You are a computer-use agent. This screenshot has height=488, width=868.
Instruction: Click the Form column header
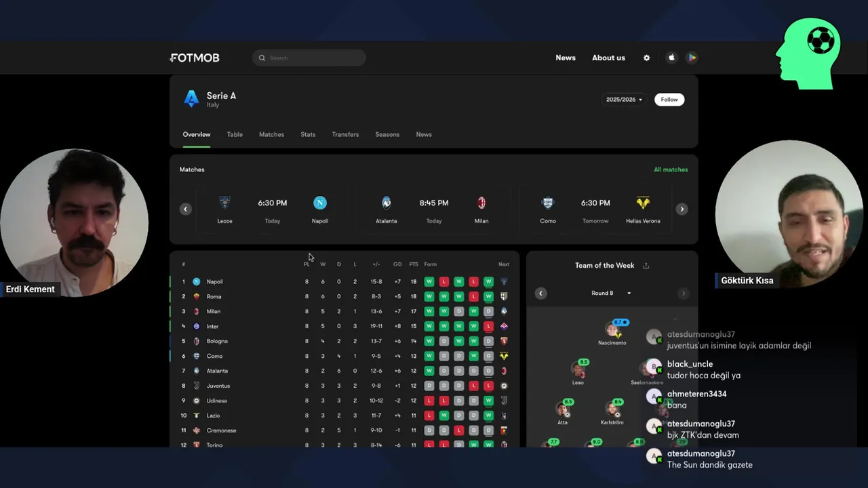[x=430, y=264]
